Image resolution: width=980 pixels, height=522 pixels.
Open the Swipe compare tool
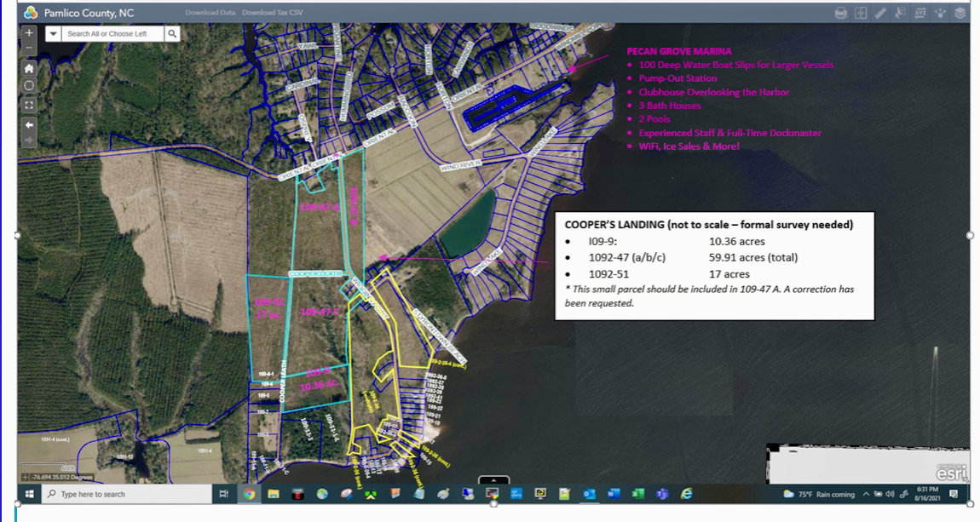point(861,13)
